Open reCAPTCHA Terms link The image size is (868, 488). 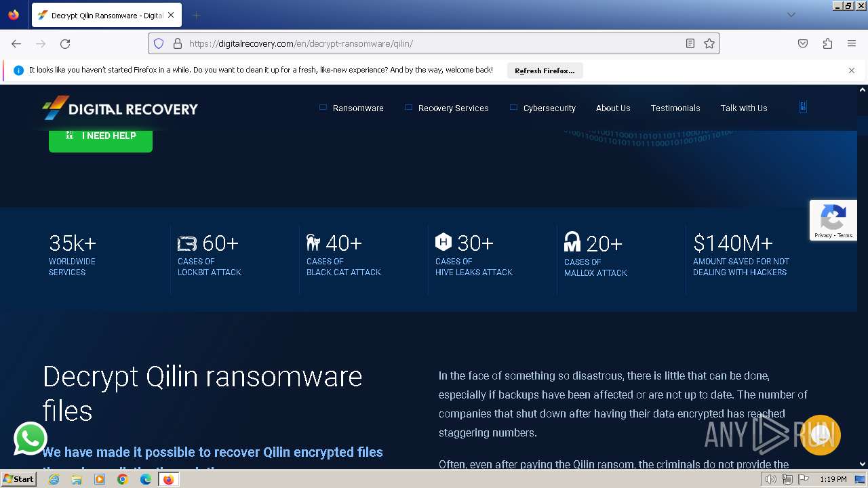[x=845, y=235]
